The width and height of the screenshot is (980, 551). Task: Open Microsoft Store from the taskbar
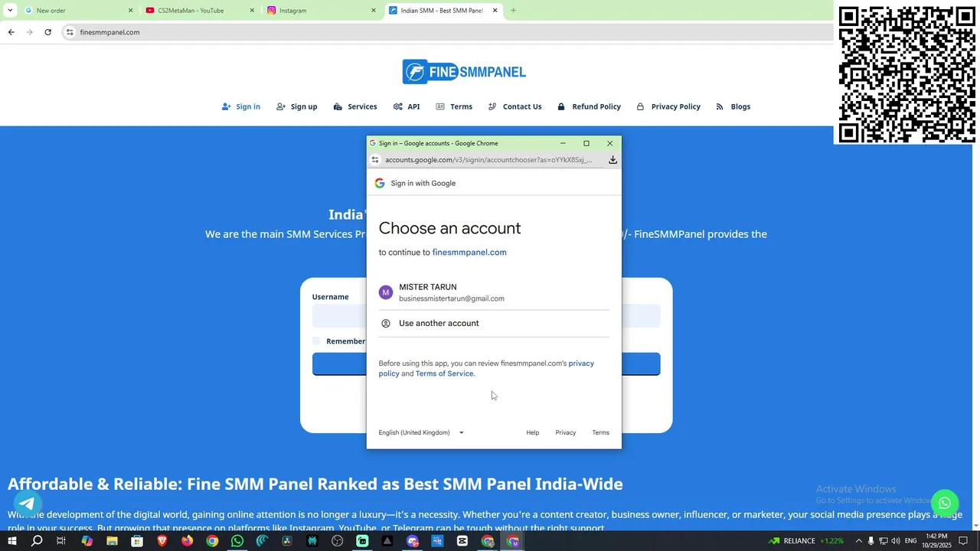click(x=137, y=541)
